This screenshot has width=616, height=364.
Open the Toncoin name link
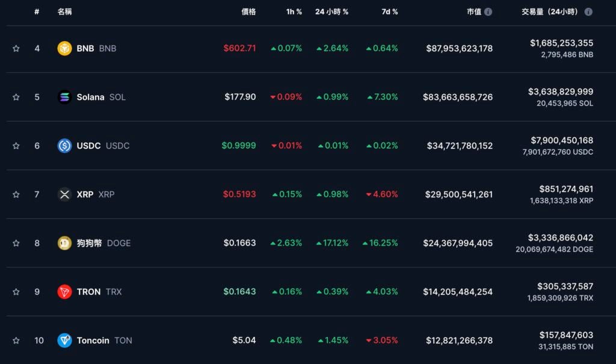[x=93, y=341]
